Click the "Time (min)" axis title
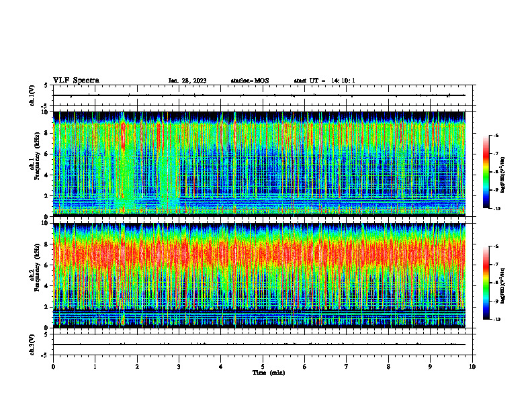The height and width of the screenshot is (411, 532). point(269,373)
